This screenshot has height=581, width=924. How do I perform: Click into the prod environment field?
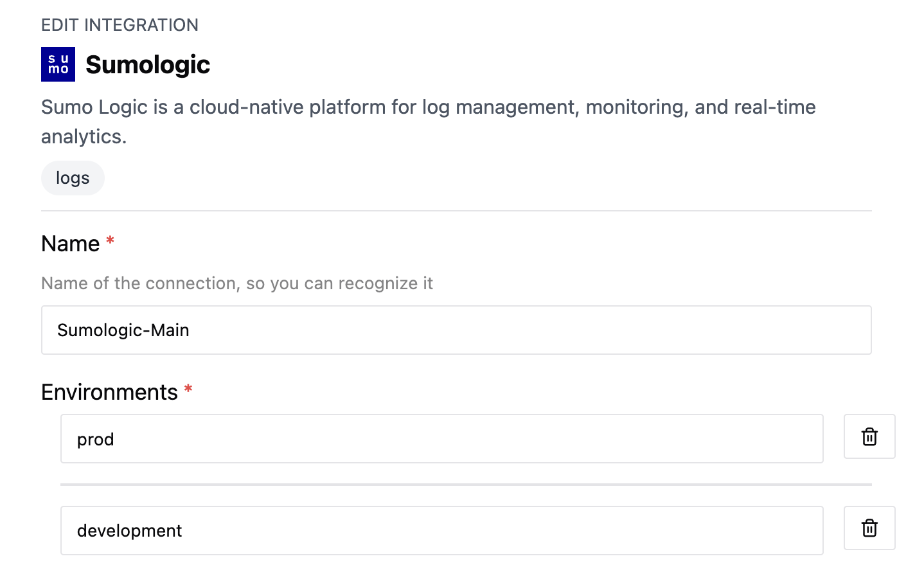[x=442, y=438]
